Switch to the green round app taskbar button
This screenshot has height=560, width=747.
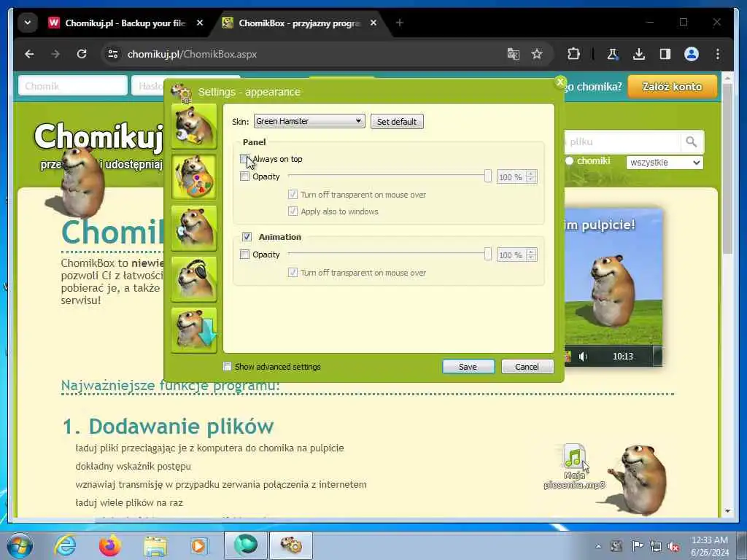click(245, 545)
